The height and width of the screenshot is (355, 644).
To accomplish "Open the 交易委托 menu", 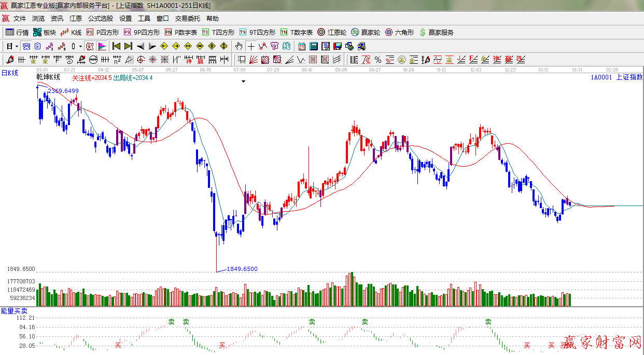I will 187,18.
